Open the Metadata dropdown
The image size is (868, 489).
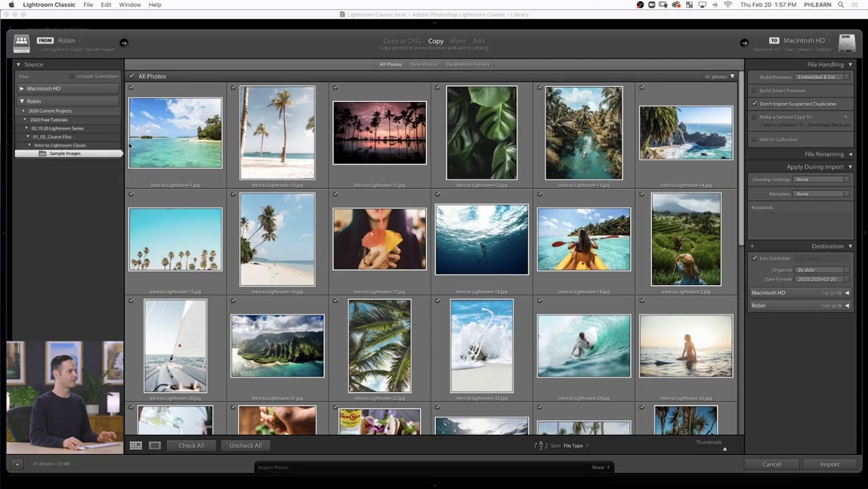point(821,194)
